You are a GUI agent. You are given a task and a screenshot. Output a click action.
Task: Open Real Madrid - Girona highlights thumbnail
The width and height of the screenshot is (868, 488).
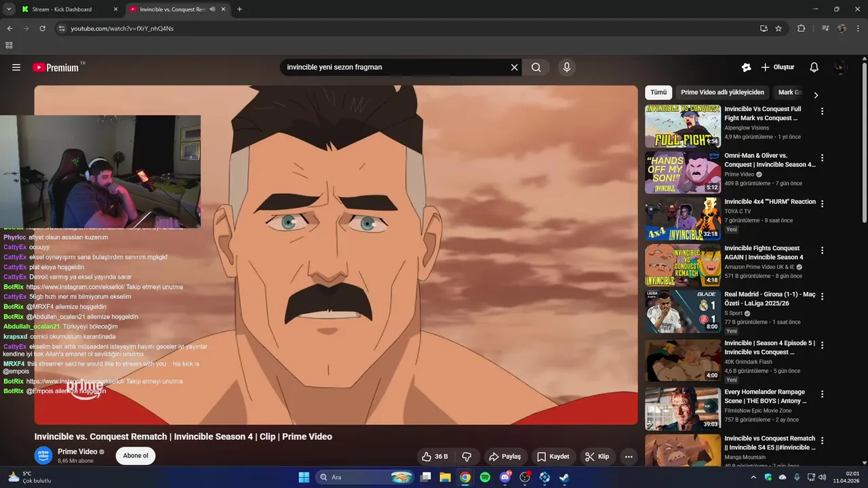point(682,311)
